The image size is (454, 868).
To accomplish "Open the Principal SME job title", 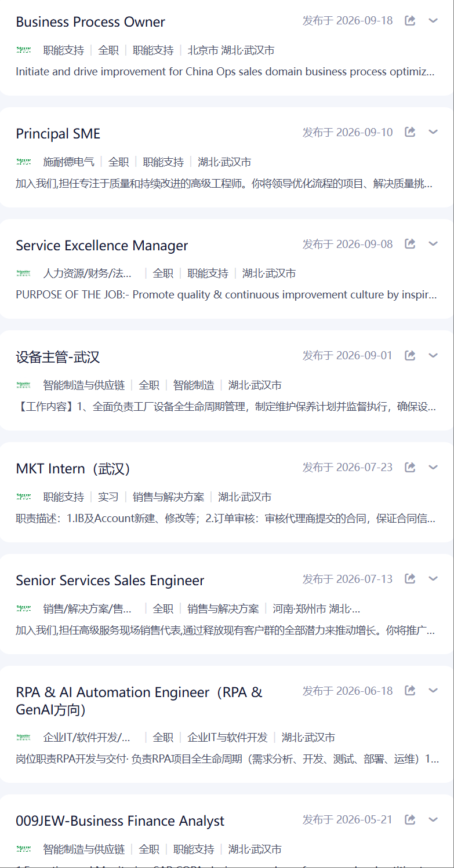I will pos(58,134).
